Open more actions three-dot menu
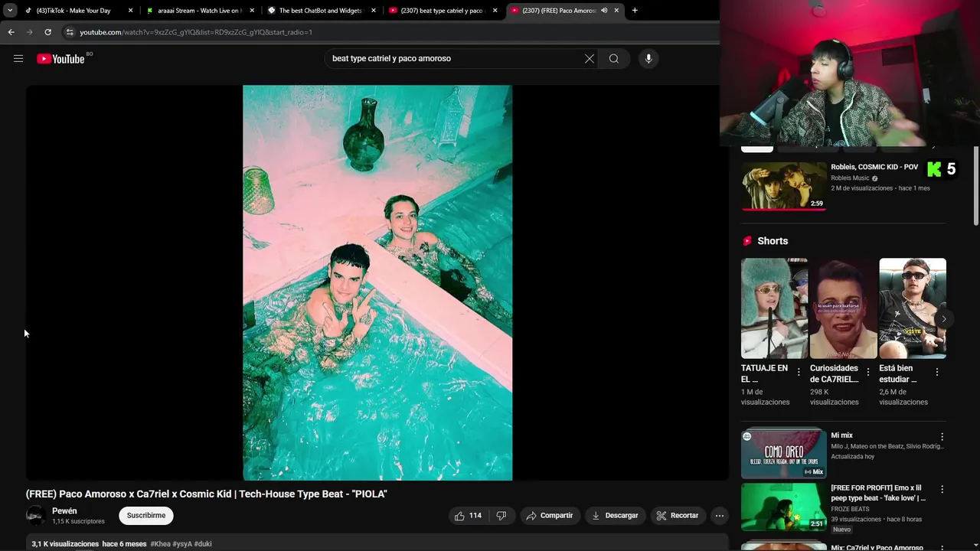 (719, 516)
